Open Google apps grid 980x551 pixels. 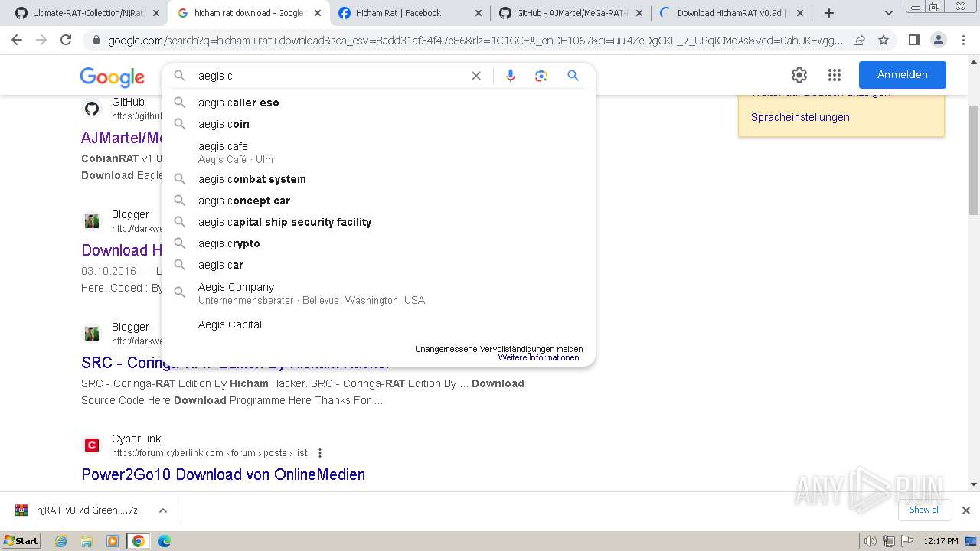(x=835, y=75)
